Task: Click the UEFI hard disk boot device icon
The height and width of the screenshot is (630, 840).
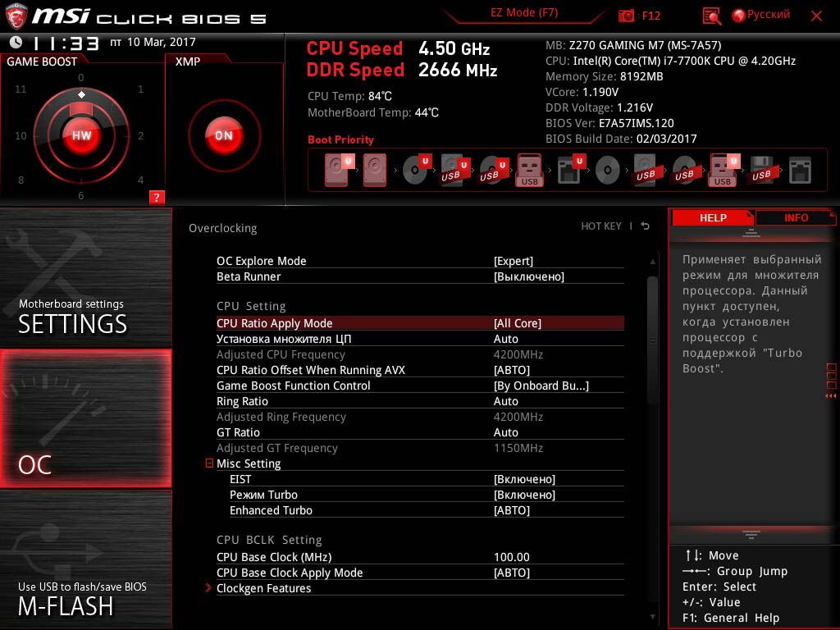Action: point(339,170)
